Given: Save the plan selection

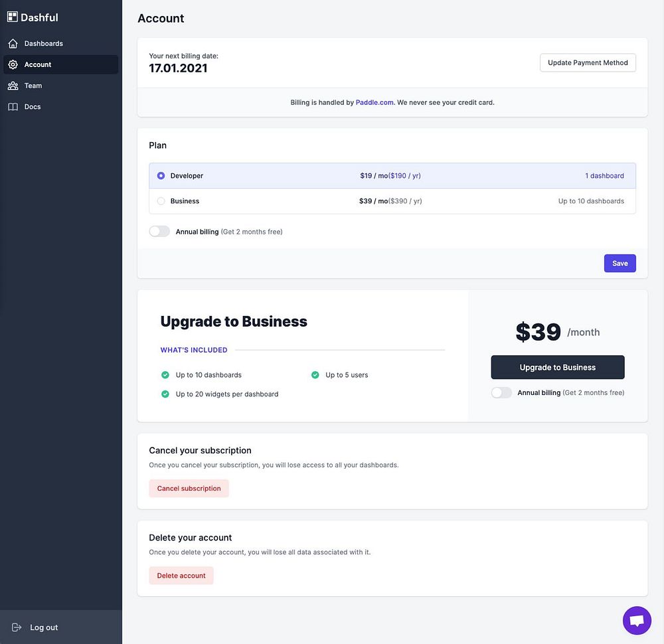Looking at the screenshot, I should click(x=620, y=264).
